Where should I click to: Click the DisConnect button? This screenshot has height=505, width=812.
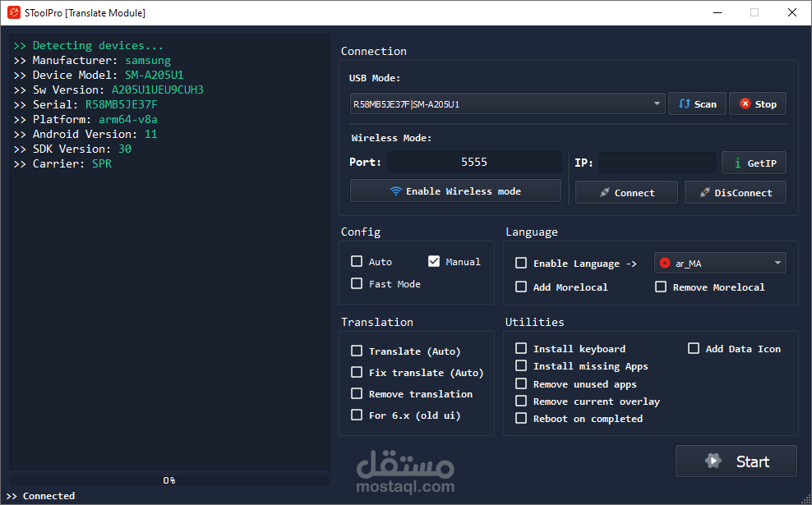click(x=735, y=192)
